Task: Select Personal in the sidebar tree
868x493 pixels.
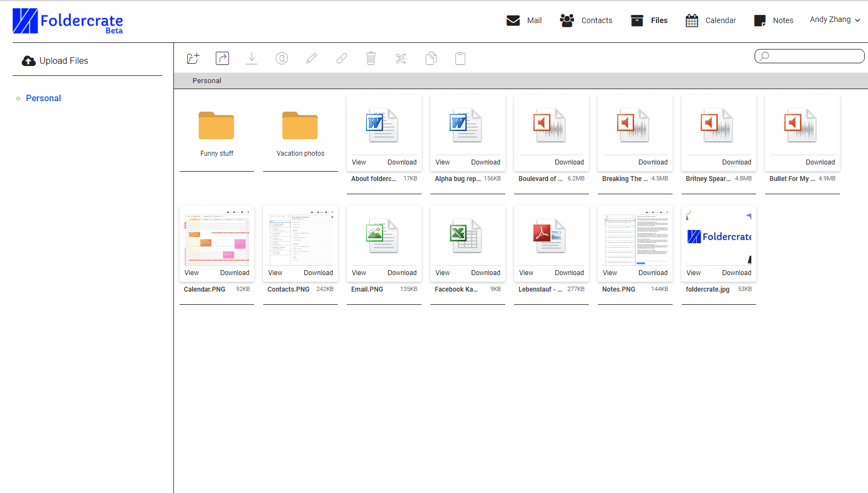Action: coord(43,98)
